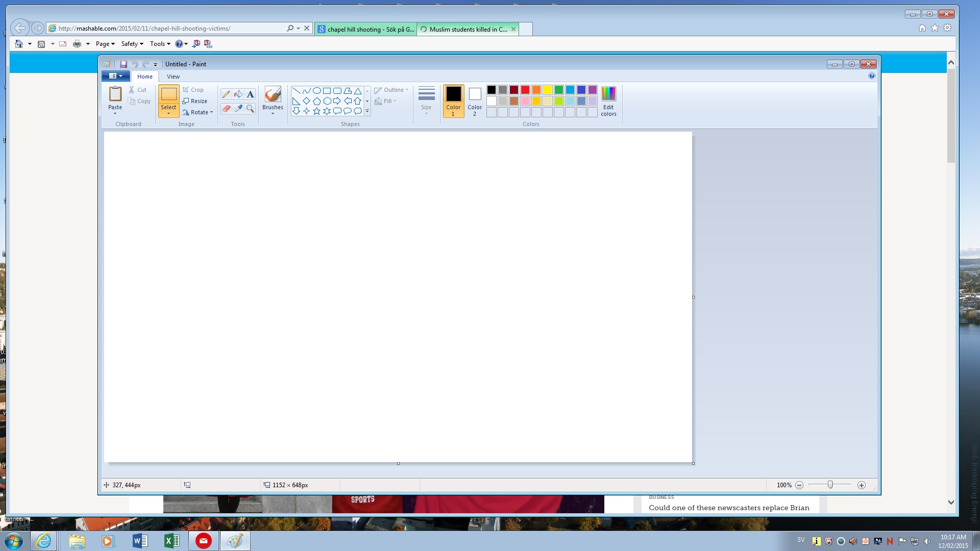The width and height of the screenshot is (980, 551).
Task: Activate Color 2 as the active color
Action: [475, 101]
